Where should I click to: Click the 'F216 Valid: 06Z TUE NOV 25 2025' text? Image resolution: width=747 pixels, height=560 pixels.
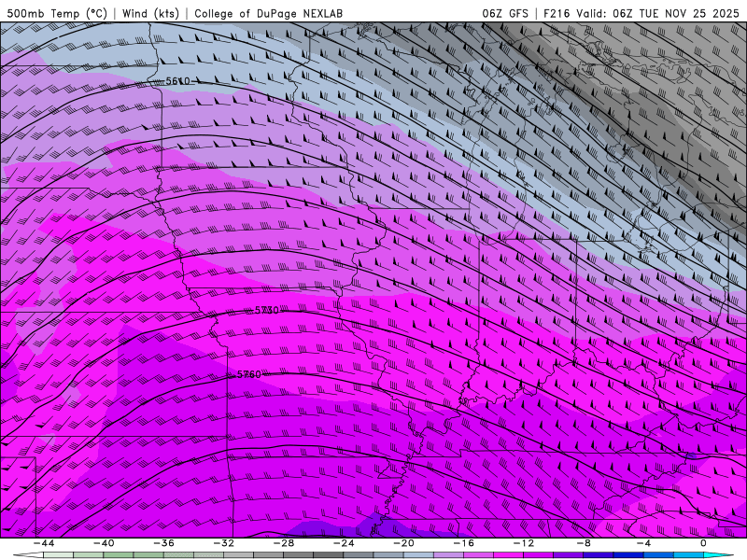(641, 13)
